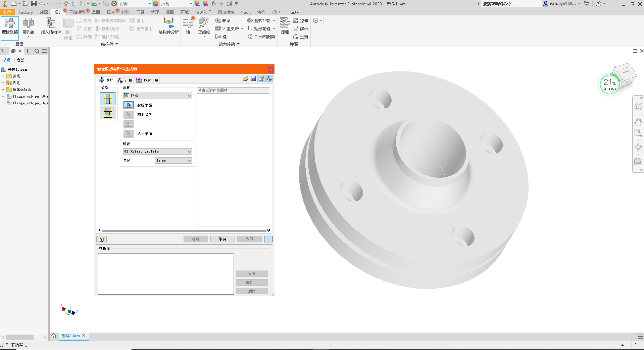644x350 pixels.
Task: Open the 文件 File menu tab
Action: pos(7,12)
